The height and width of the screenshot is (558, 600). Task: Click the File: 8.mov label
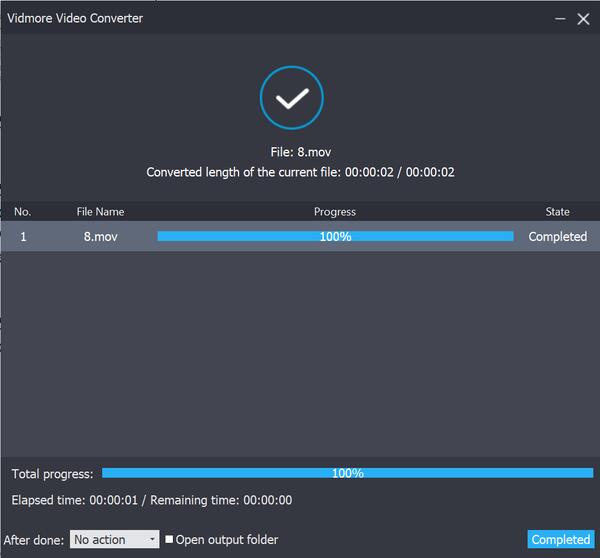point(300,152)
